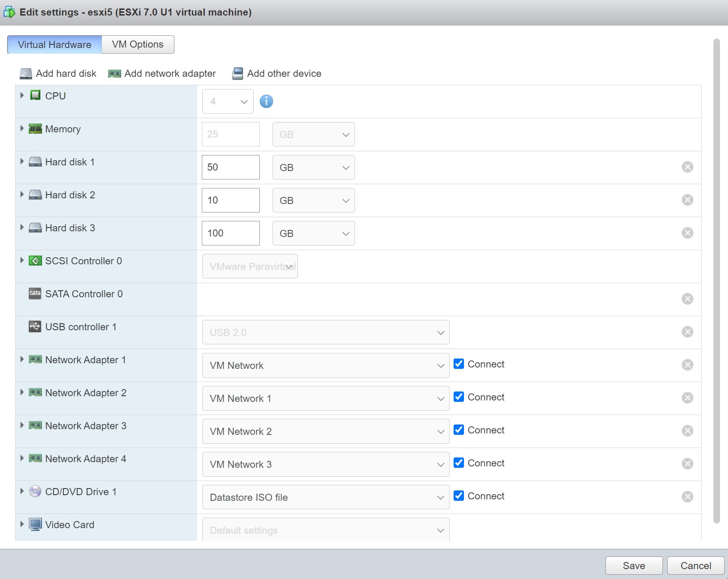Screen dimensions: 728x579
Task: Click the Cancel button
Action: click(695, 566)
